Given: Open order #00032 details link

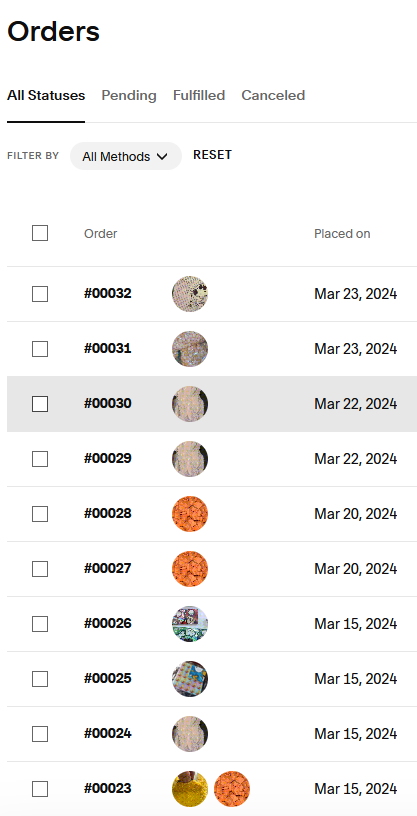Looking at the screenshot, I should point(108,294).
